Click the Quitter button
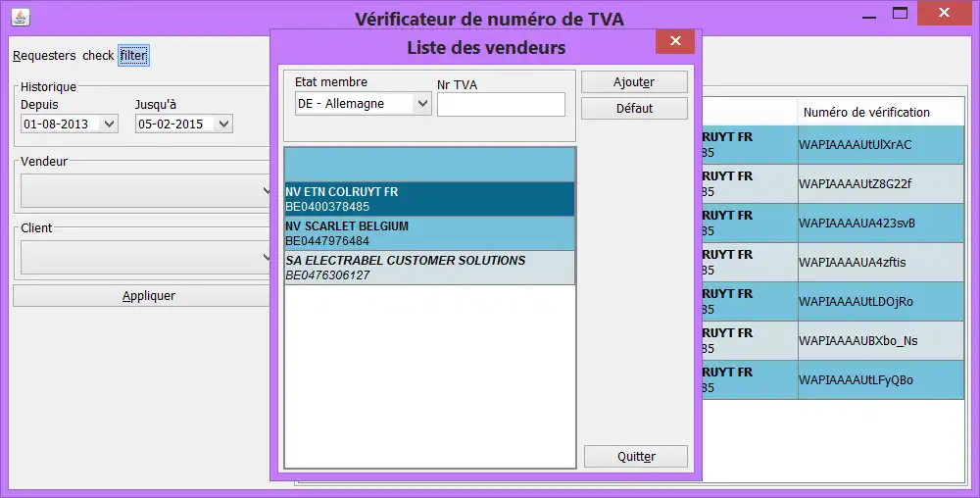980x498 pixels. click(636, 456)
